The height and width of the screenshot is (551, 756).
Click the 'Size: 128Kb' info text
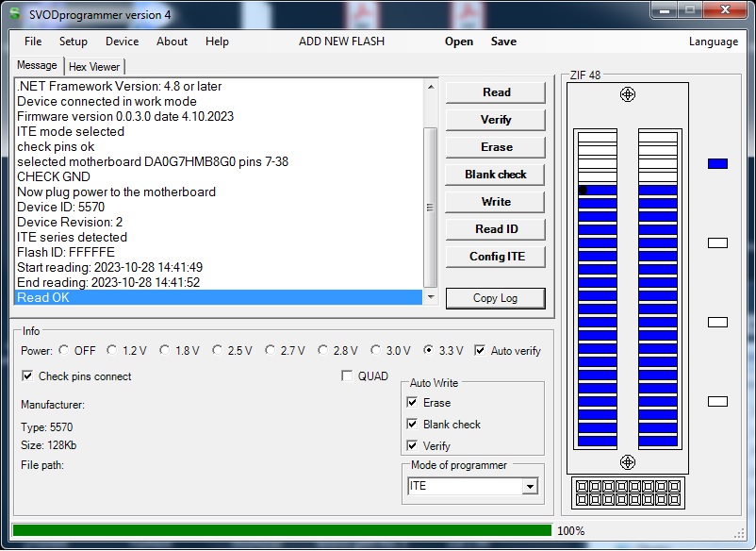(x=49, y=444)
